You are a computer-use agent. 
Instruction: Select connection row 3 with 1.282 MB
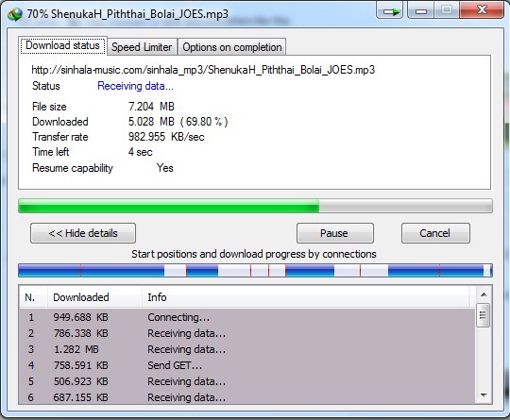point(247,349)
